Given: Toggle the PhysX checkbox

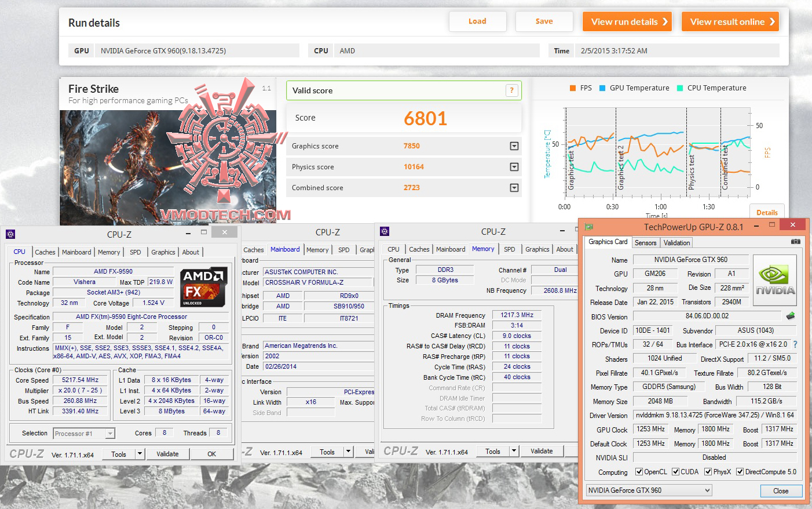Looking at the screenshot, I should click(708, 472).
